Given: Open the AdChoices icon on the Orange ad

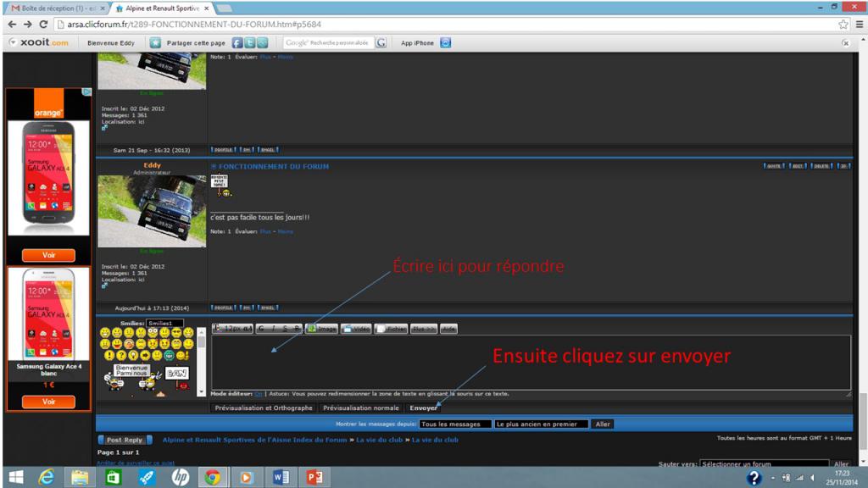Looking at the screenshot, I should [87, 91].
